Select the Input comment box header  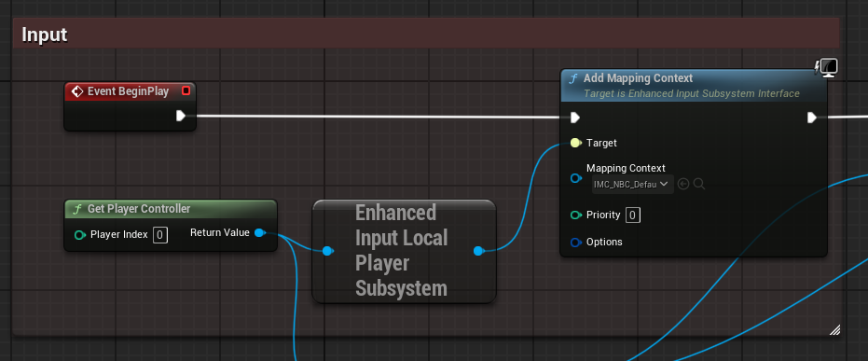(426, 34)
